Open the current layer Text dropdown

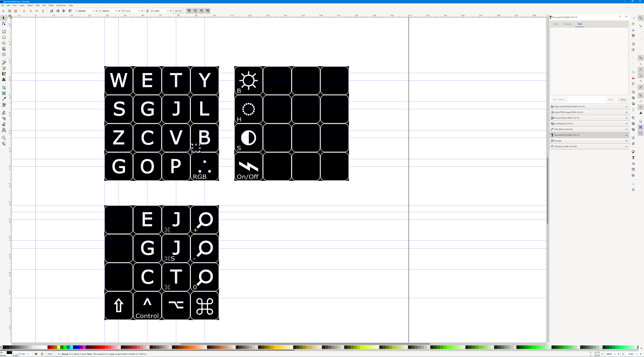click(x=53, y=354)
